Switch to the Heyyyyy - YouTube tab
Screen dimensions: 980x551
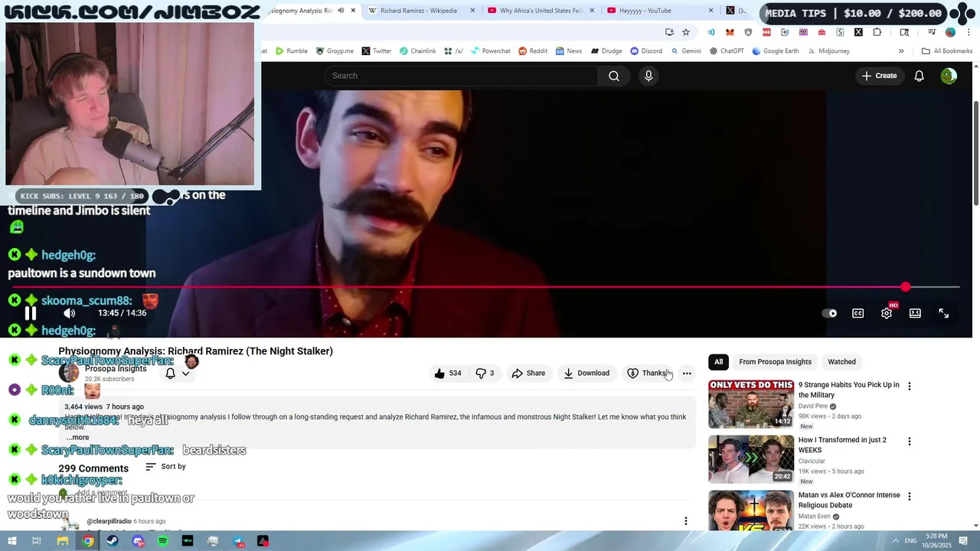tap(661, 11)
